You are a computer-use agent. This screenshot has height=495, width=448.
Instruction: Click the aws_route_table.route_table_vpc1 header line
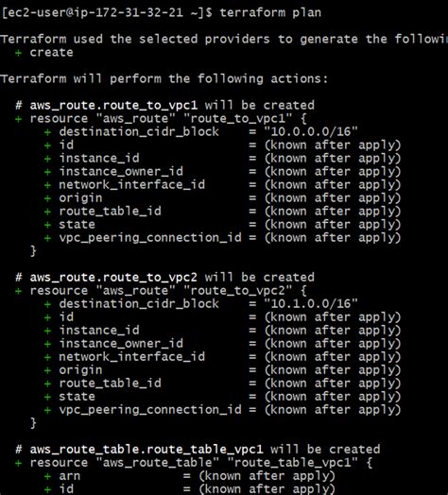pos(198,450)
